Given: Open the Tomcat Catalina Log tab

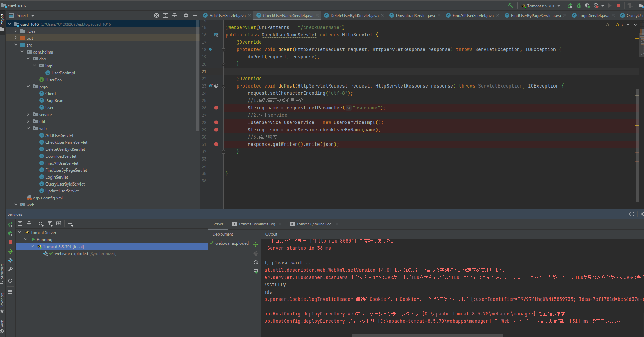Looking at the screenshot, I should point(314,224).
